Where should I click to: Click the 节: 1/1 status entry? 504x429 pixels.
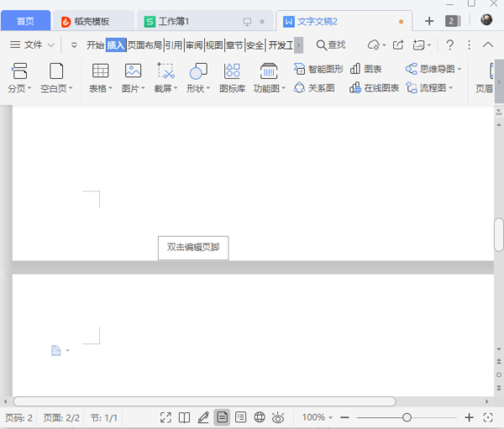pos(103,418)
